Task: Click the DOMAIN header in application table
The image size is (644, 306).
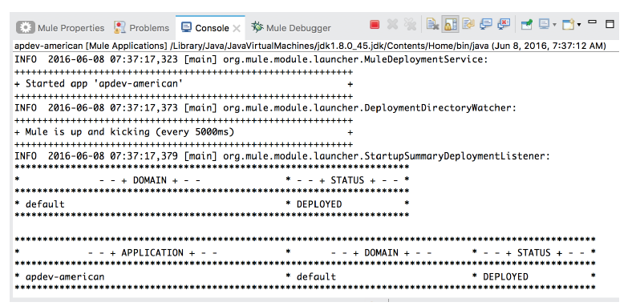Action: coord(382,252)
